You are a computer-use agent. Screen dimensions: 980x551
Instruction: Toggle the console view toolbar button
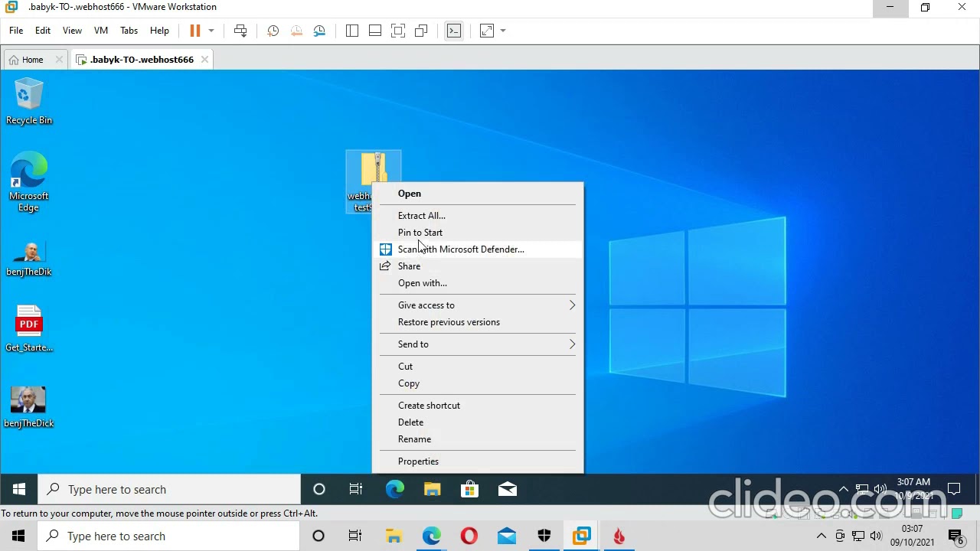(454, 31)
